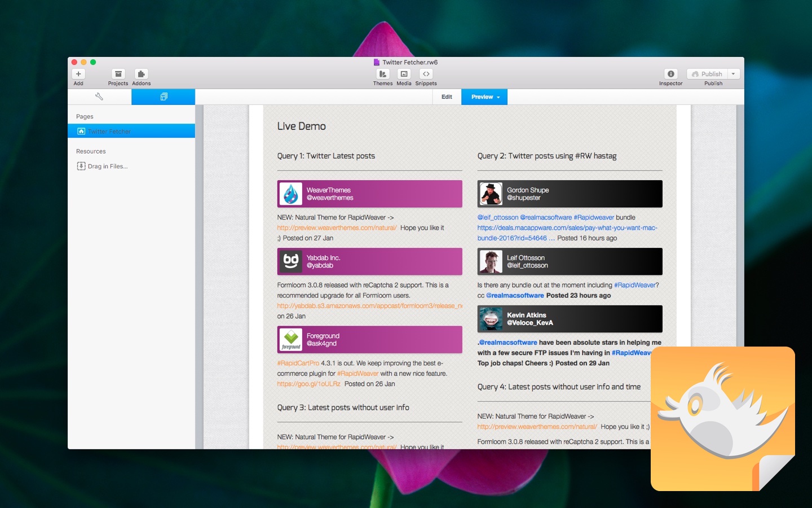The width and height of the screenshot is (812, 508).
Task: Click Gordon Shupe's avatar
Action: tap(491, 194)
